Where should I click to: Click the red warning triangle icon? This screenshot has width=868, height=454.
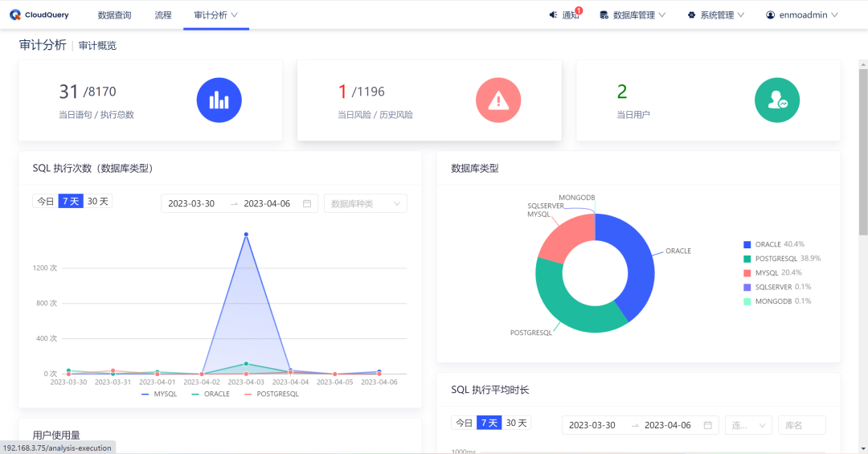(x=498, y=100)
